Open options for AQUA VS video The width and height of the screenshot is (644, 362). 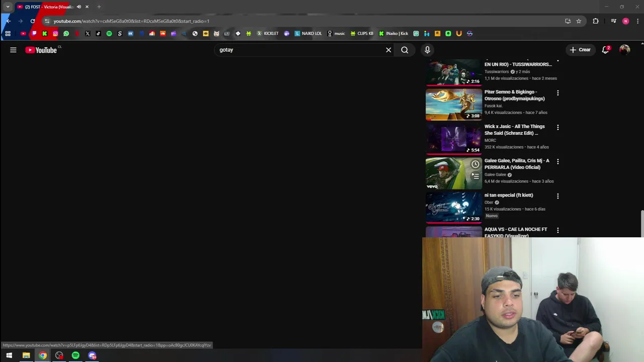[557, 230]
